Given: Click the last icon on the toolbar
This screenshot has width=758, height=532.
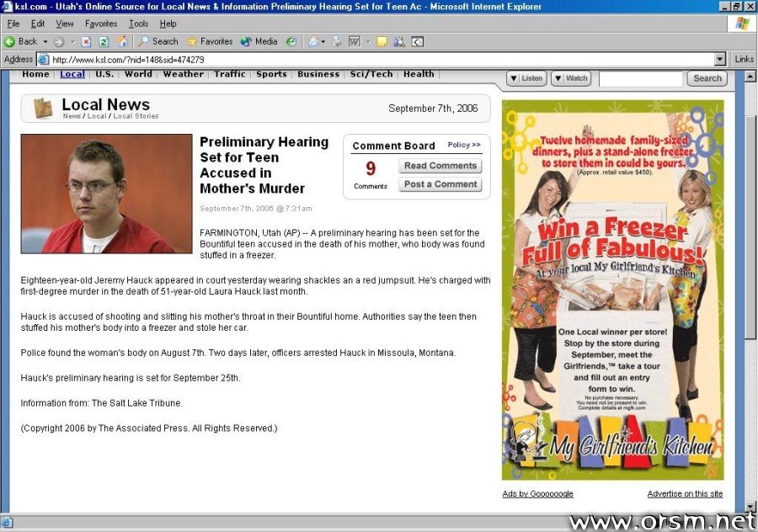Looking at the screenshot, I should (x=417, y=42).
